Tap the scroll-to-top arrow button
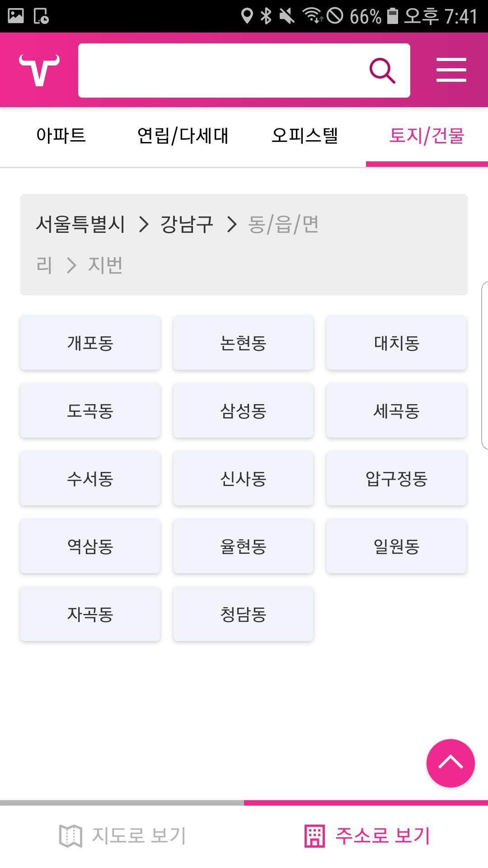Screen dimensions: 488x868 (x=450, y=763)
